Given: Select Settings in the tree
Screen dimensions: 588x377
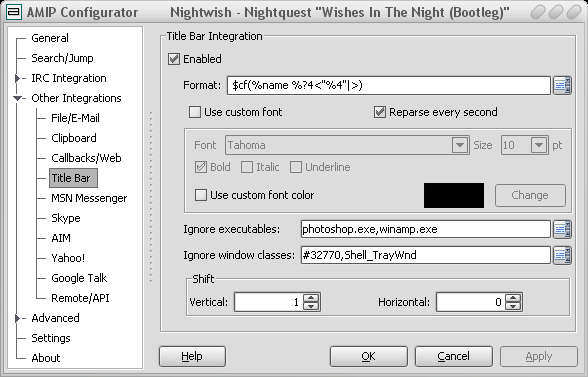Looking at the screenshot, I should tap(51, 338).
